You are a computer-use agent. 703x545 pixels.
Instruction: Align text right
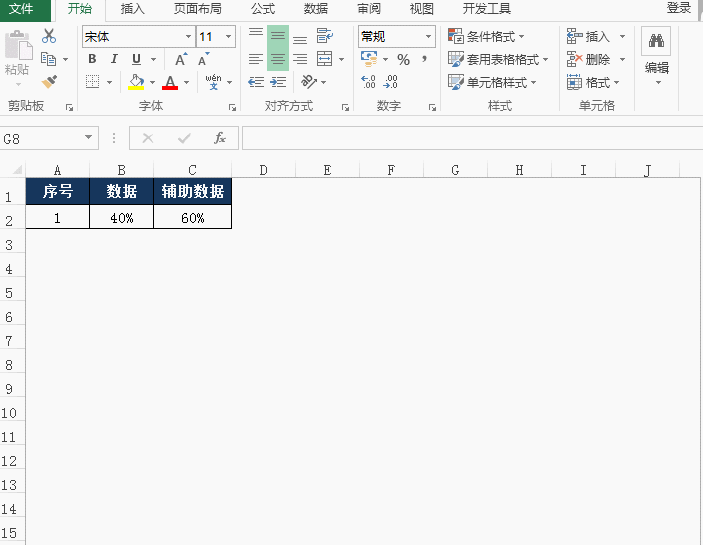pyautogui.click(x=300, y=59)
